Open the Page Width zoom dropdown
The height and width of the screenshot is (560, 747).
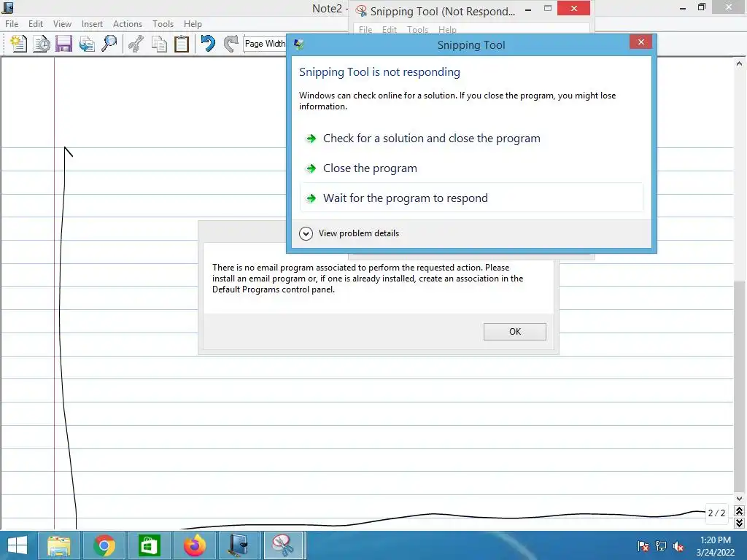point(265,44)
